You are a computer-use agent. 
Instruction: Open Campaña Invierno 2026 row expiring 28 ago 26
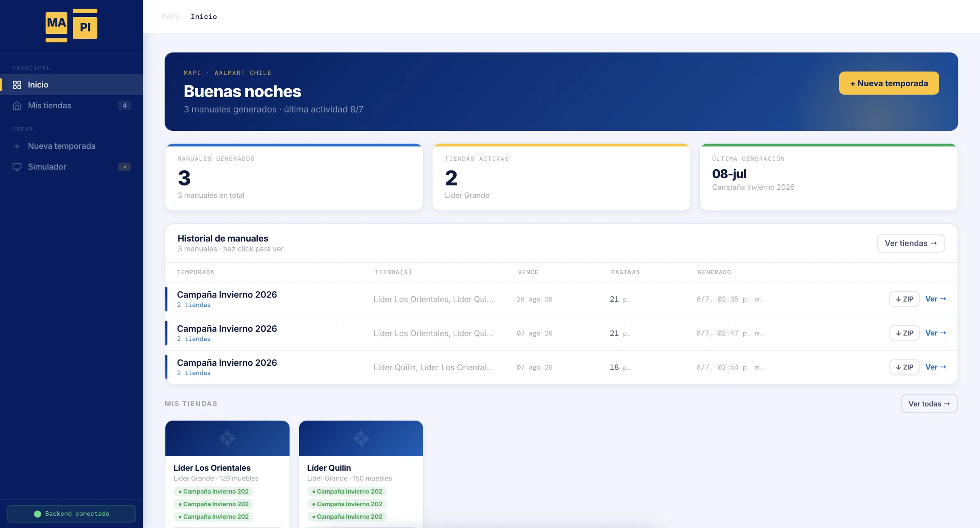[x=561, y=299]
